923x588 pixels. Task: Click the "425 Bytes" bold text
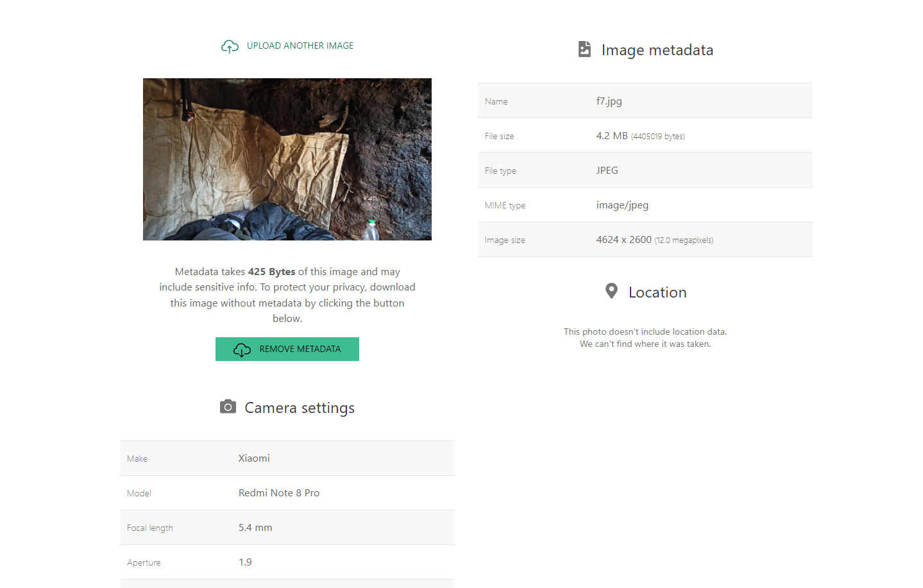(x=272, y=272)
